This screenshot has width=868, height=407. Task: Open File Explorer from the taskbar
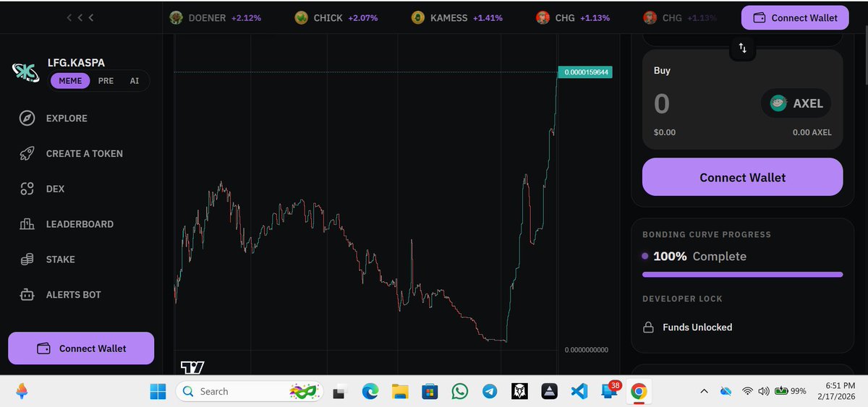tap(400, 391)
